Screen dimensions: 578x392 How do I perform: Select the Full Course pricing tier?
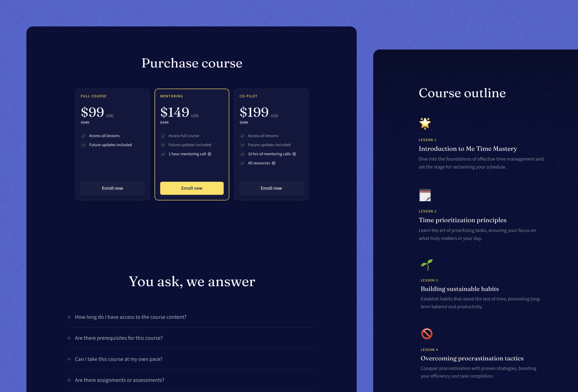(113, 144)
